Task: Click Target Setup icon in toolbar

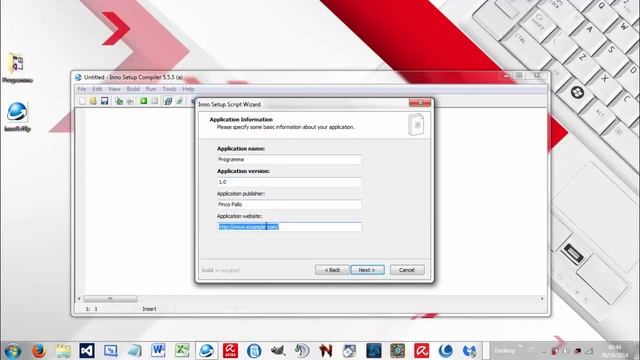Action: [168, 101]
